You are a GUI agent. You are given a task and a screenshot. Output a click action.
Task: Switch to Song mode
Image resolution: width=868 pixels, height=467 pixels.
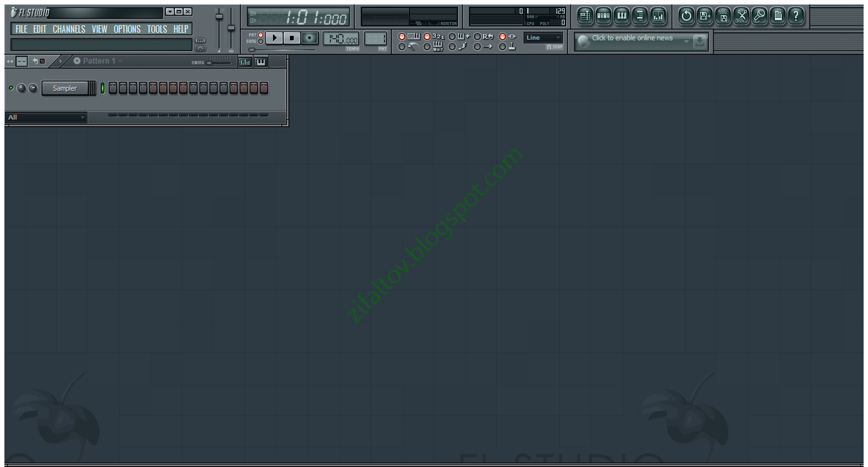(x=261, y=42)
